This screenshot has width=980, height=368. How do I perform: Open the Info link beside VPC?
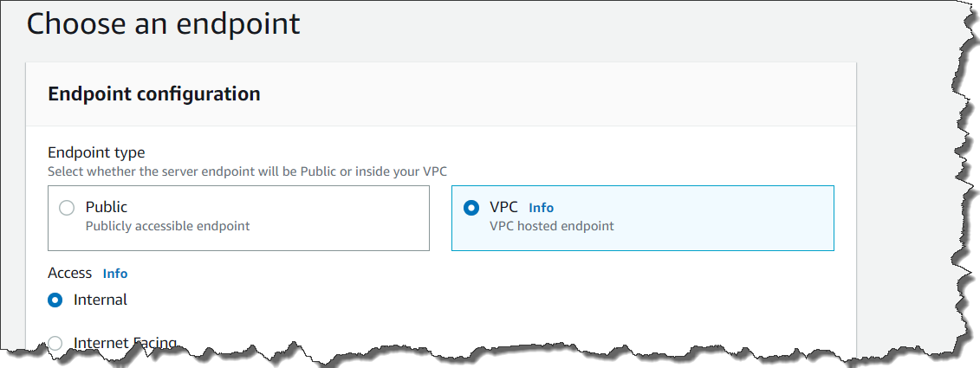click(x=541, y=208)
